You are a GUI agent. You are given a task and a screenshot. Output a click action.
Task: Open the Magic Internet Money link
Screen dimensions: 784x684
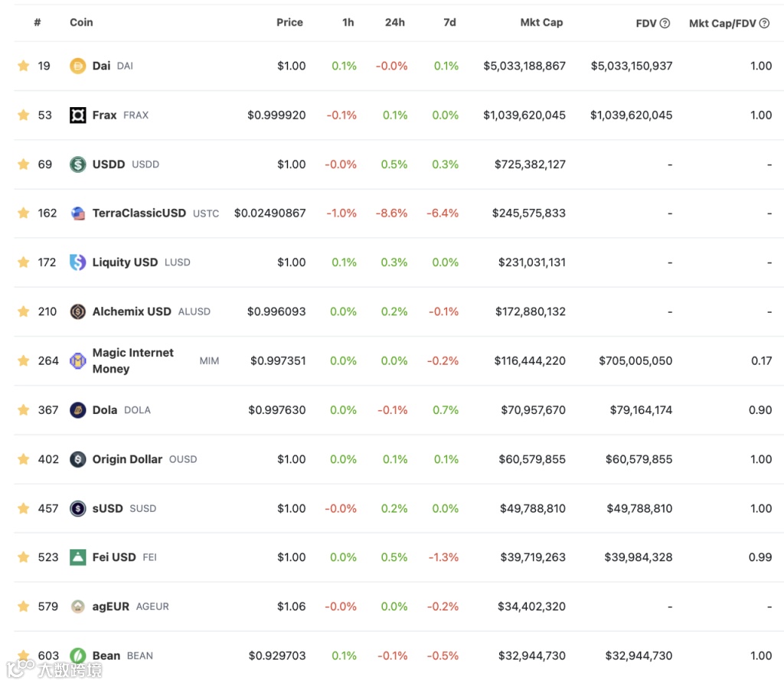coord(133,360)
